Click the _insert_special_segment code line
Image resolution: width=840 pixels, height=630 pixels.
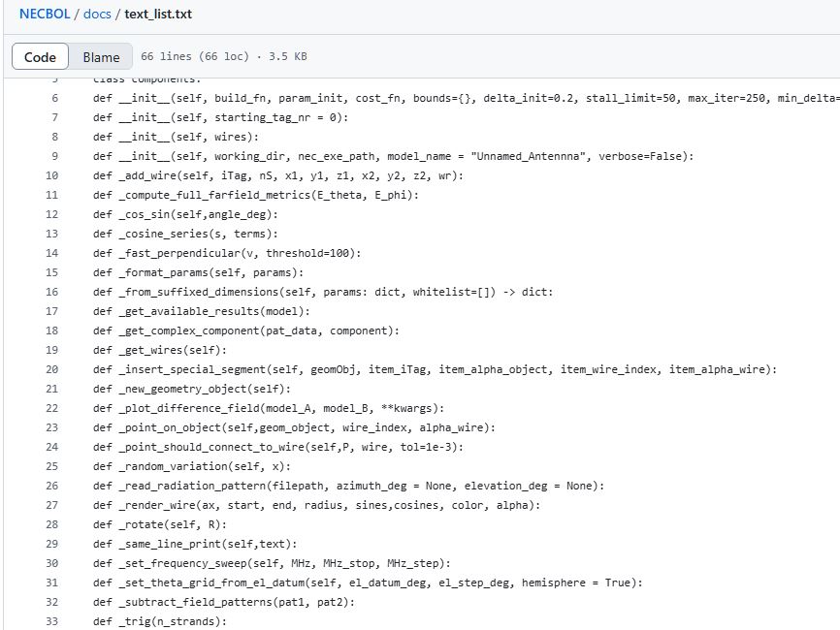[435, 369]
